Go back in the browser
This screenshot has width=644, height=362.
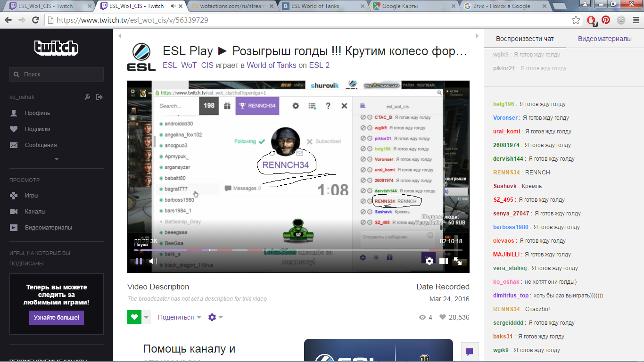(x=8, y=20)
